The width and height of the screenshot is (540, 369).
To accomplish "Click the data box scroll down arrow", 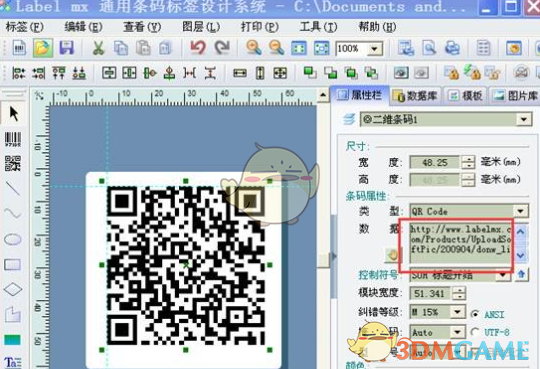I will pos(520,256).
